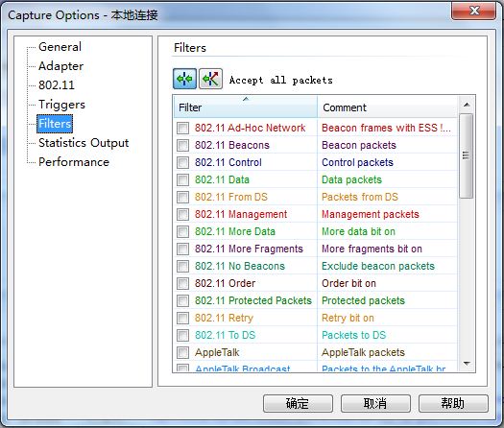Screen dimensions: 504x428
Task: Open the General options page
Action: (x=60, y=47)
